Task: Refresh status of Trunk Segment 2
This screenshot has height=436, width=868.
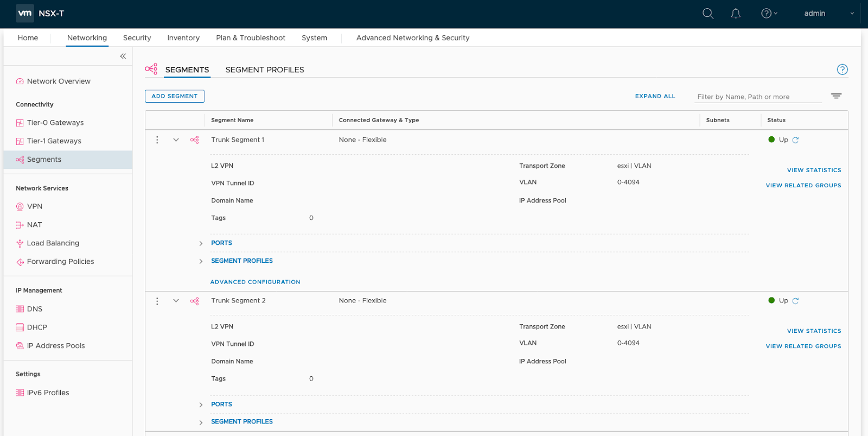Action: coord(795,301)
